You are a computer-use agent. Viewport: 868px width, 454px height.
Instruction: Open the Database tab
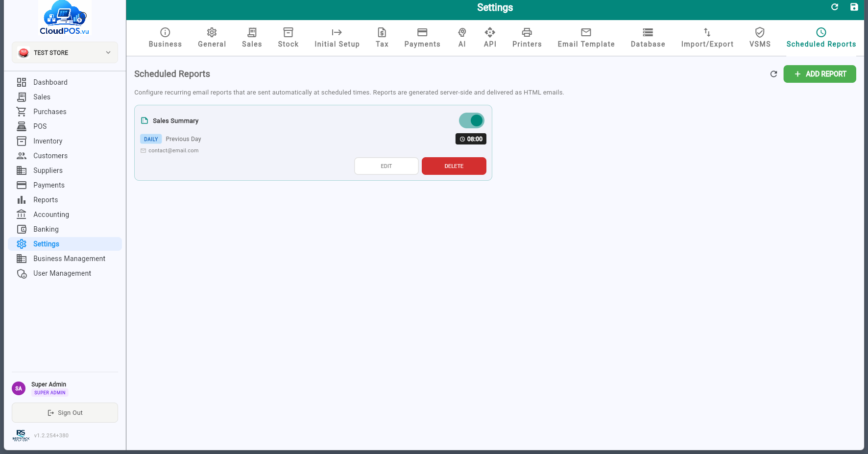click(648, 38)
